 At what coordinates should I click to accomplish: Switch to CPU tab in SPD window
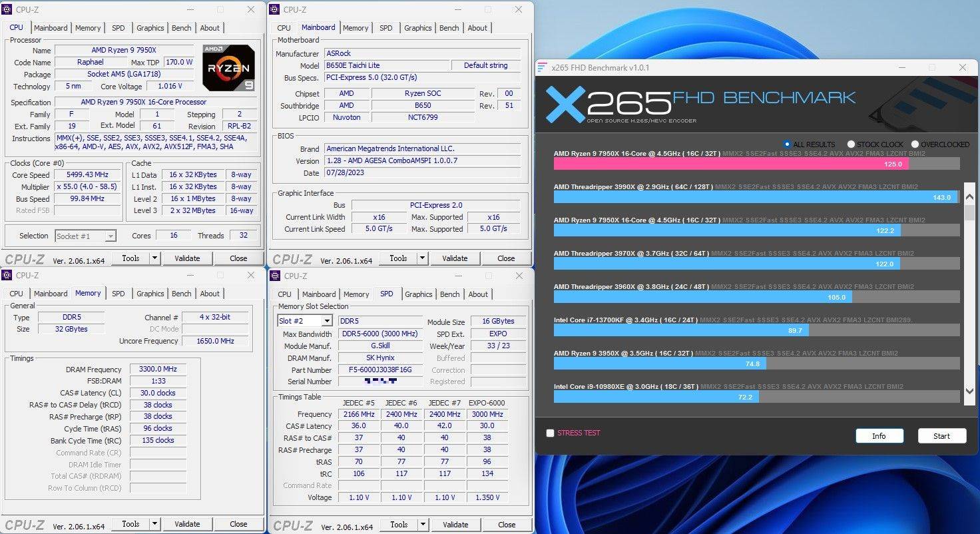[x=284, y=294]
